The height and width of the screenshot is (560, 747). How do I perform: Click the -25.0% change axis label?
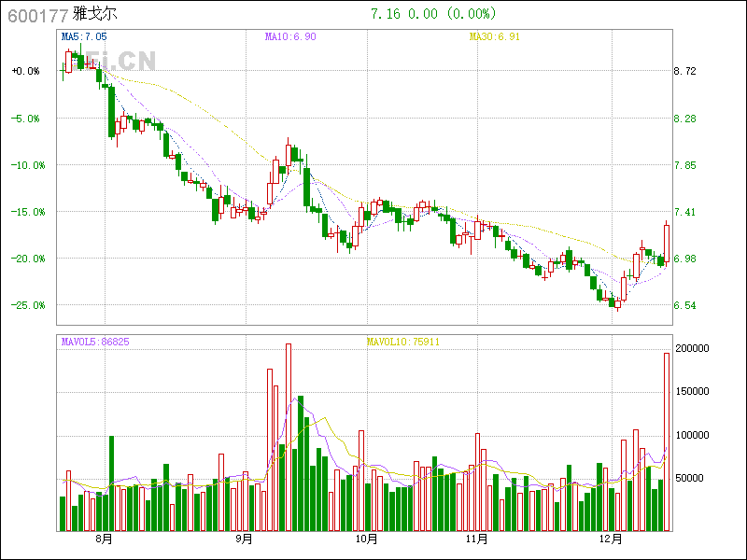pyautogui.click(x=25, y=305)
